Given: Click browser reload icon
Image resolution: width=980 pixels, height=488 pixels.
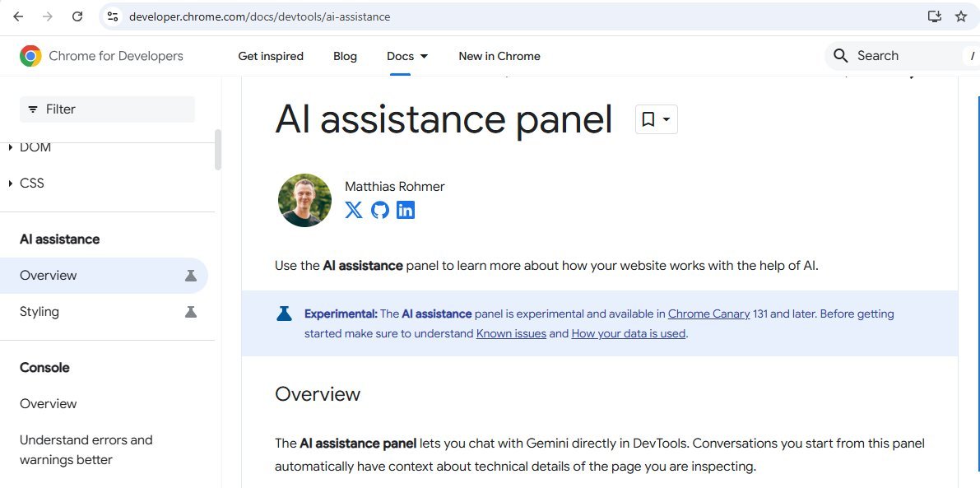Looking at the screenshot, I should [77, 16].
